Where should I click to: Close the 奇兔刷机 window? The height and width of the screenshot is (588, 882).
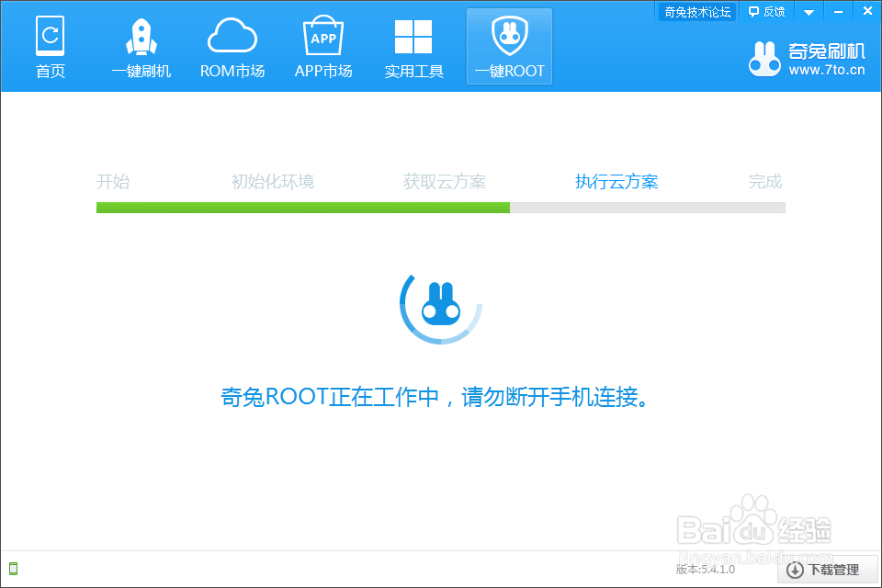tap(867, 11)
